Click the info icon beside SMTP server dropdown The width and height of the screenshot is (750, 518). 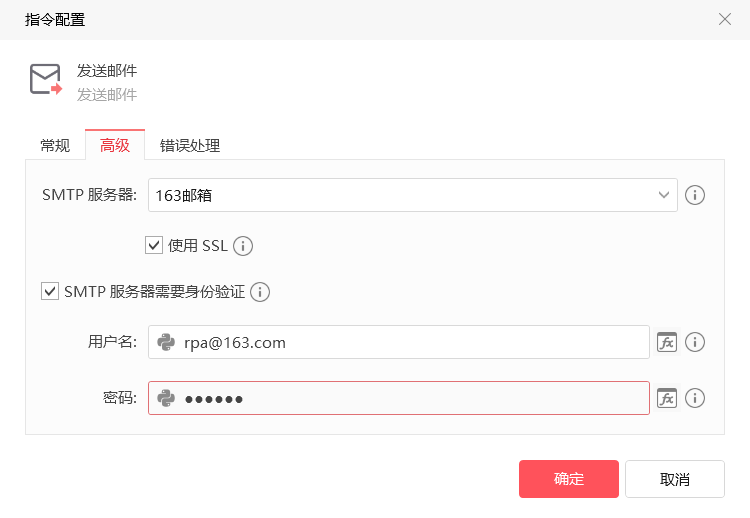(695, 195)
